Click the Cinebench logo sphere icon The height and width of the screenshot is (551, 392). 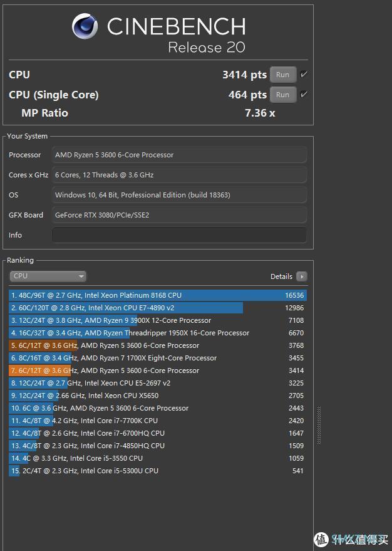coord(85,26)
